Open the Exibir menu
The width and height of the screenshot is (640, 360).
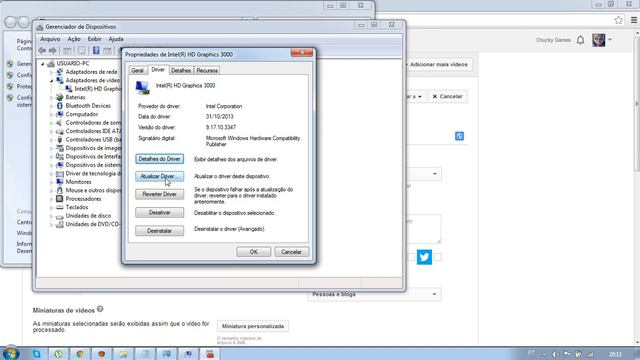94,39
